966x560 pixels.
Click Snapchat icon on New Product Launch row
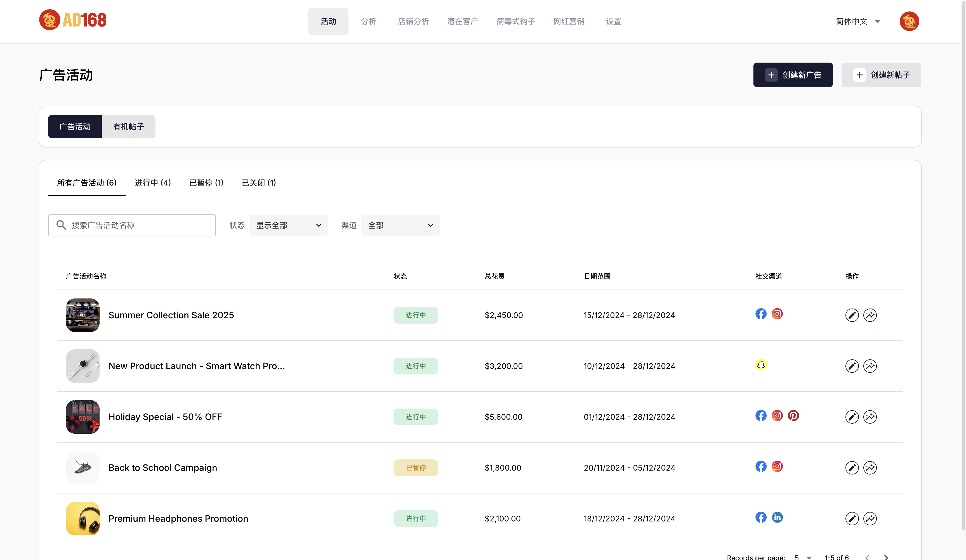click(x=761, y=365)
